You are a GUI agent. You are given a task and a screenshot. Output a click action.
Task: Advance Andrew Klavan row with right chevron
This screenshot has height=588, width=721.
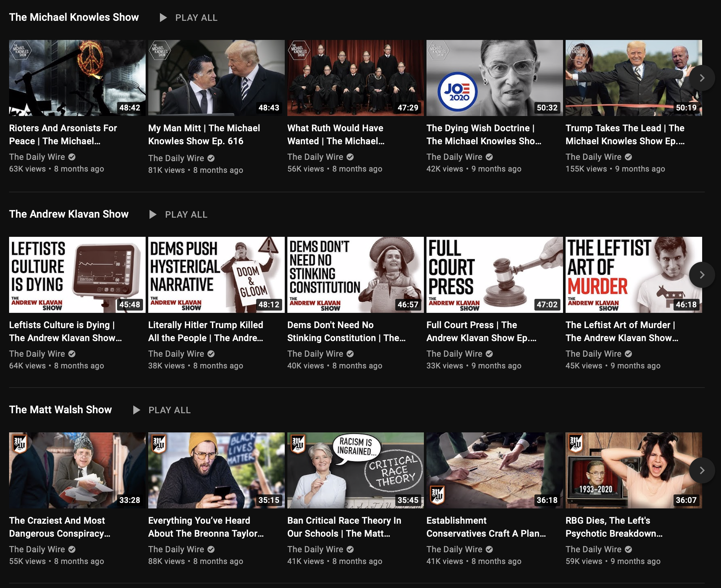701,275
